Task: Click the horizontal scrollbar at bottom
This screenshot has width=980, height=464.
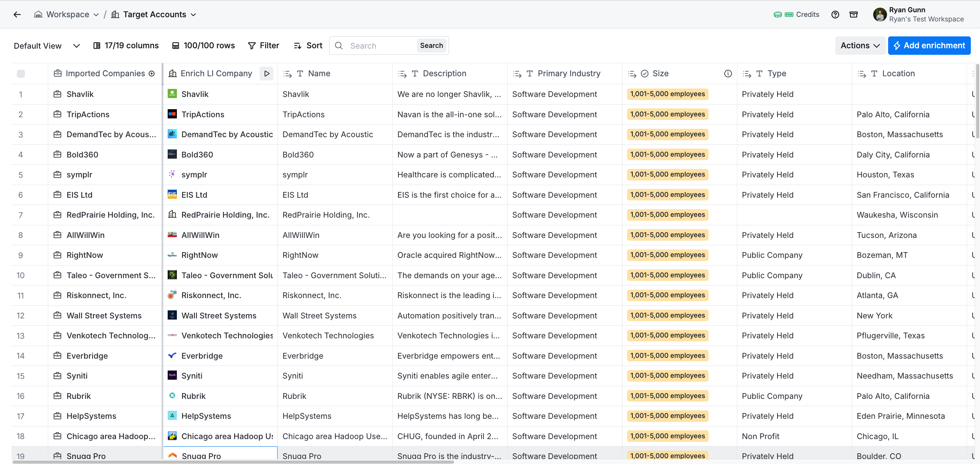Action: point(233,462)
